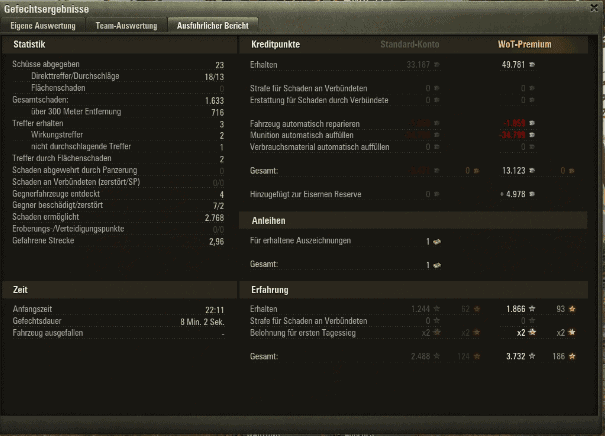Open the Team-Auswertung tab
The width and height of the screenshot is (605, 436).
pos(126,26)
